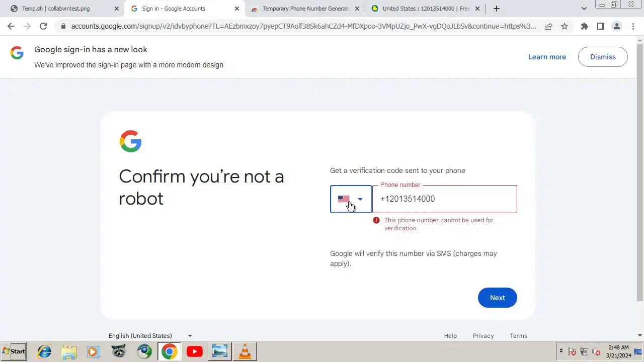644x362 pixels.
Task: Click the muted volume tray icon
Action: coord(596,351)
